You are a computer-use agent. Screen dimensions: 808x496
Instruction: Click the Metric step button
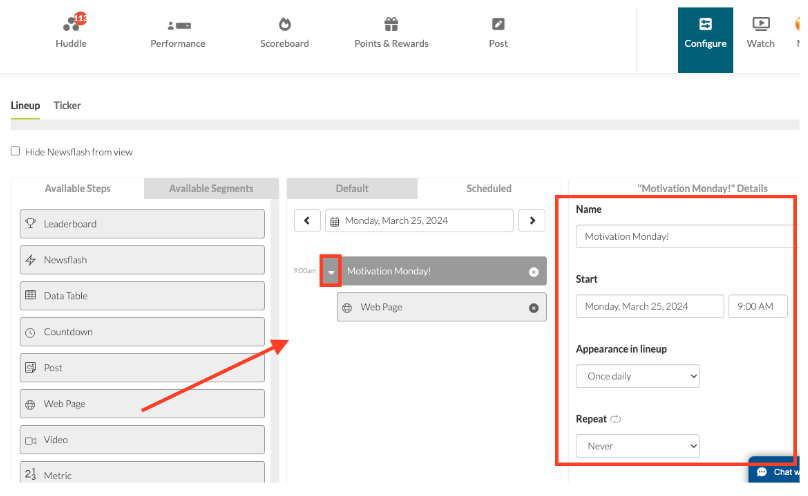pyautogui.click(x=142, y=472)
